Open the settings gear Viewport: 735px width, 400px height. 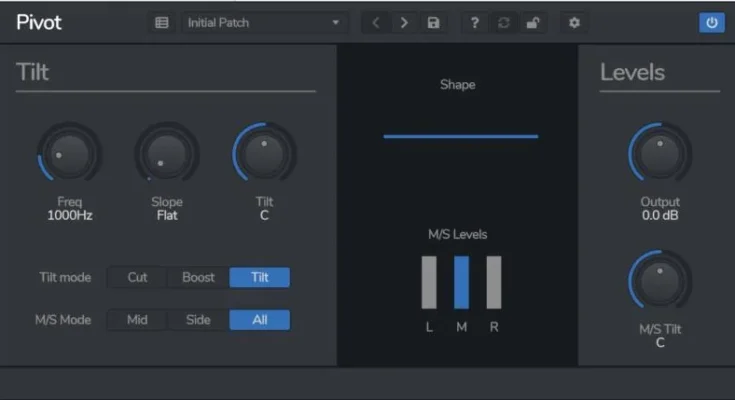pos(574,23)
